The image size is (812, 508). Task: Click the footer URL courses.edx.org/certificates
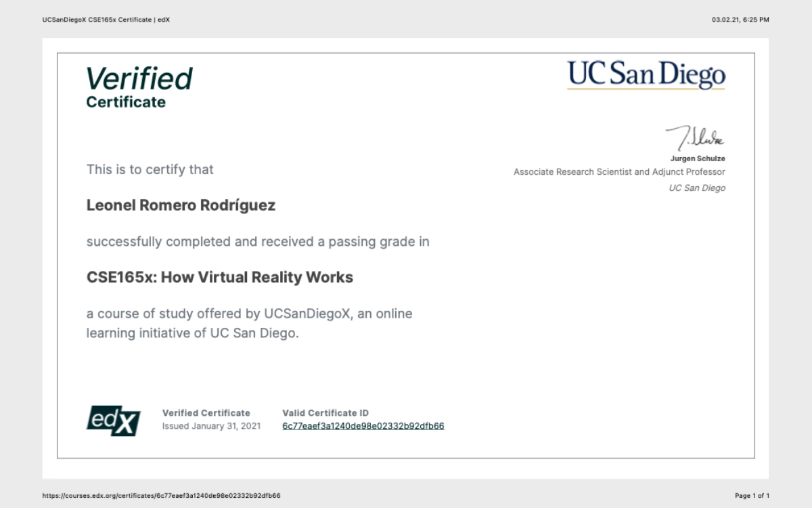tap(161, 496)
